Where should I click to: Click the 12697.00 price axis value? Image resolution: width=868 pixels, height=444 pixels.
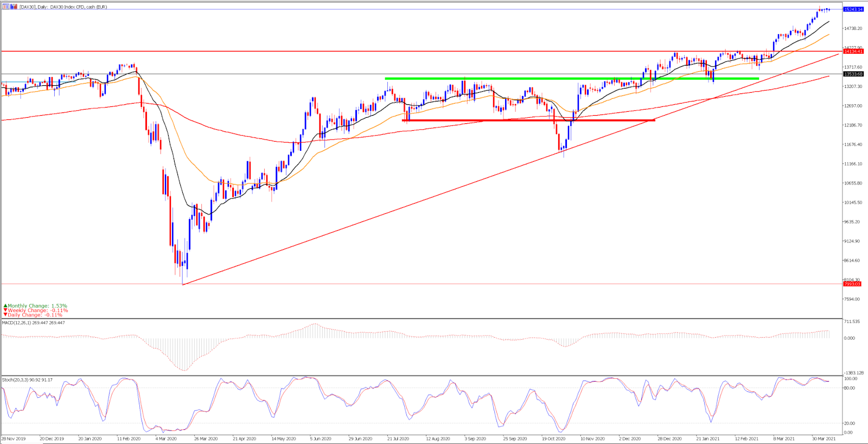[853, 106]
